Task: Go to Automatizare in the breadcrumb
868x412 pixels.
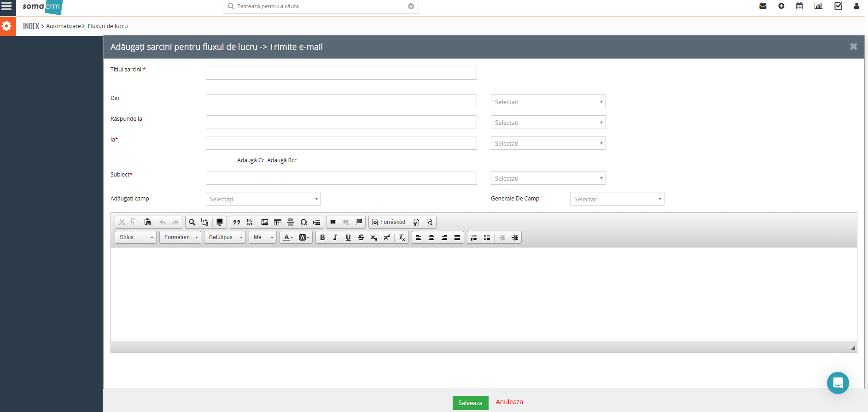Action: (64, 26)
